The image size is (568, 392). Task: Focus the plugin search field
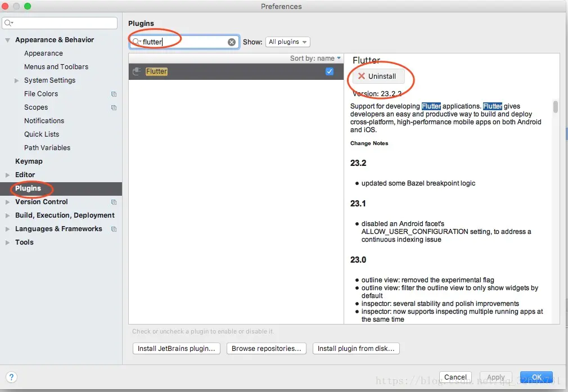click(184, 42)
